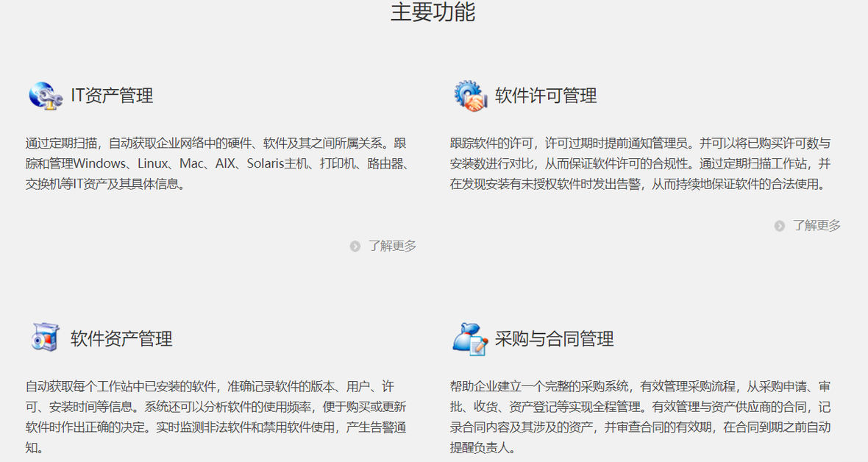Click the 软件许可管理 gear handshake icon

tap(470, 96)
